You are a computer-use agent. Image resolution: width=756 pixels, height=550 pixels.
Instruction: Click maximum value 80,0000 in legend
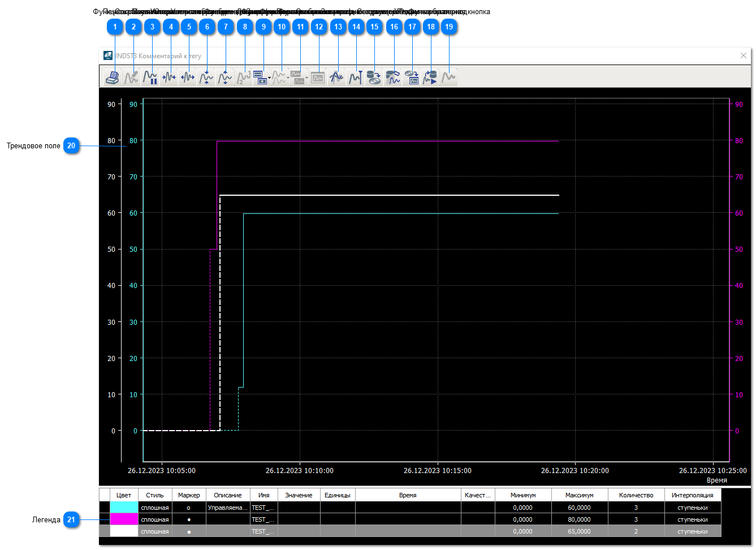pos(580,519)
